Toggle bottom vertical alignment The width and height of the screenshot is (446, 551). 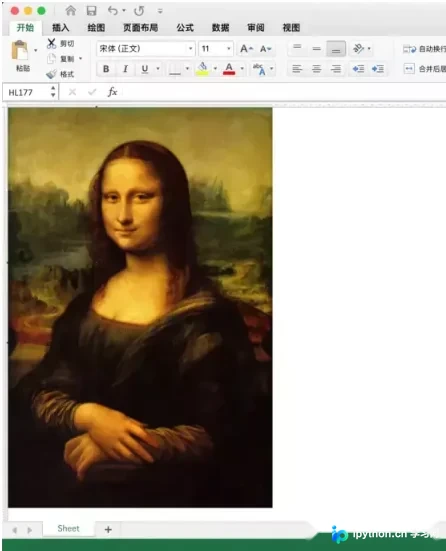click(336, 48)
